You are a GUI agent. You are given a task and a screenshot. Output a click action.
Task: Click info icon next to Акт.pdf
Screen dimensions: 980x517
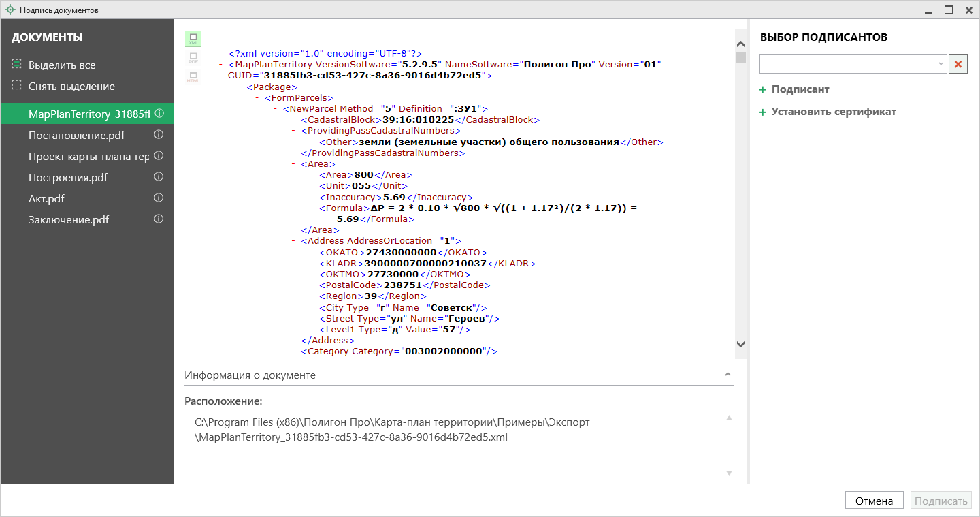pyautogui.click(x=159, y=198)
